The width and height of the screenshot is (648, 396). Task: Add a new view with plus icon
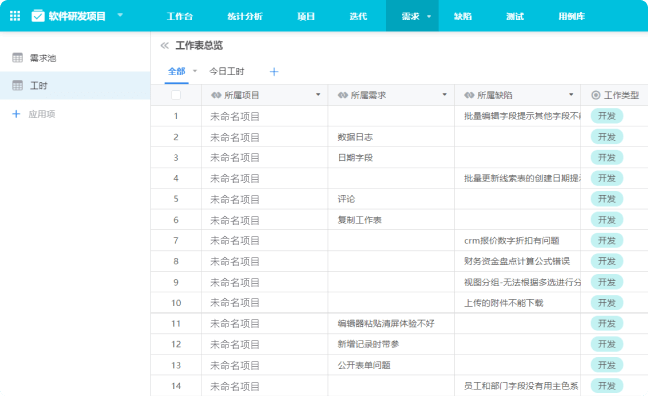click(x=274, y=72)
